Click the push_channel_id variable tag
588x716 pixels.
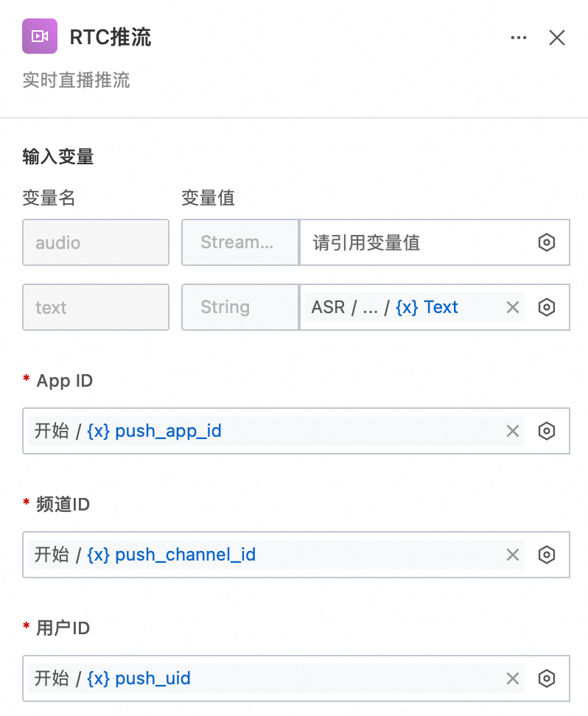click(185, 555)
